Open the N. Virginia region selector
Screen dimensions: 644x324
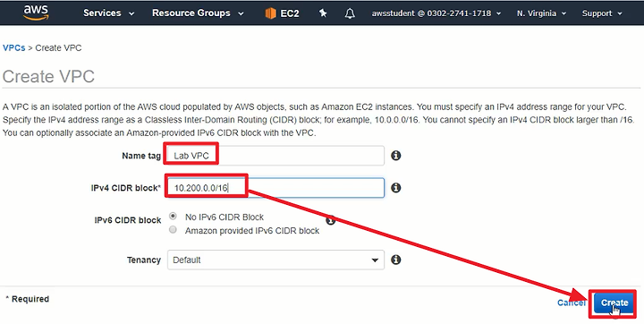[x=541, y=13]
